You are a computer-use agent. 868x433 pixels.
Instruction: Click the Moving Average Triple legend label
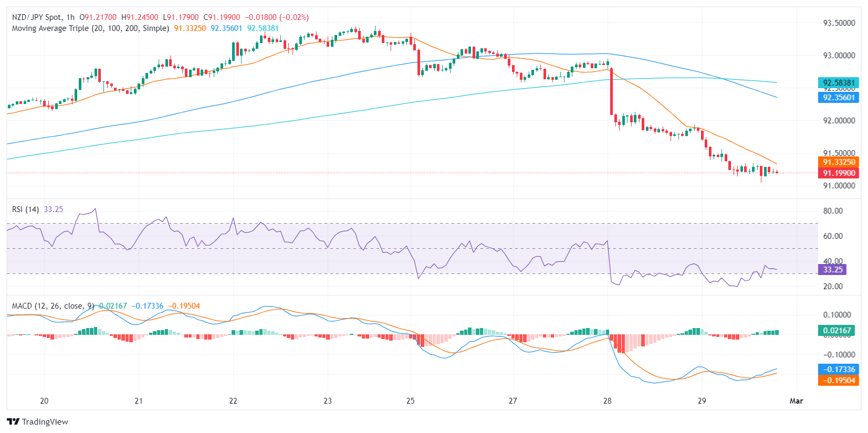pyautogui.click(x=90, y=28)
